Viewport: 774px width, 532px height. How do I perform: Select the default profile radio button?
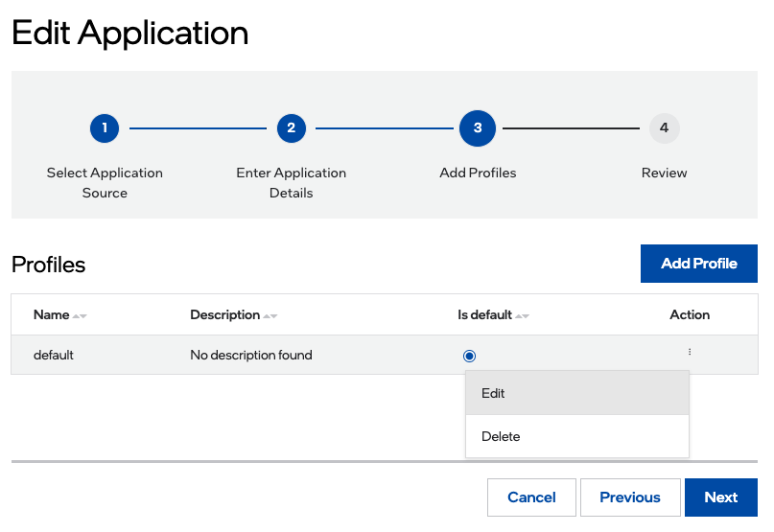point(469,356)
